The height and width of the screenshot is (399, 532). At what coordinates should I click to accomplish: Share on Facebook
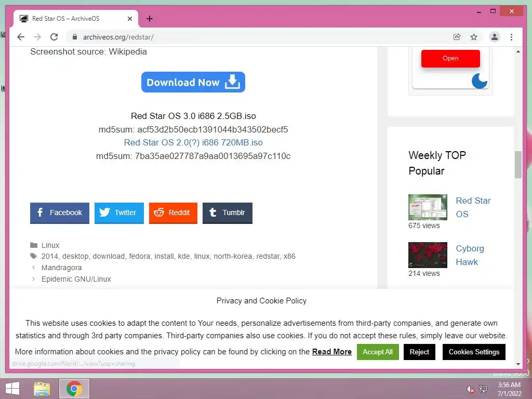[60, 212]
